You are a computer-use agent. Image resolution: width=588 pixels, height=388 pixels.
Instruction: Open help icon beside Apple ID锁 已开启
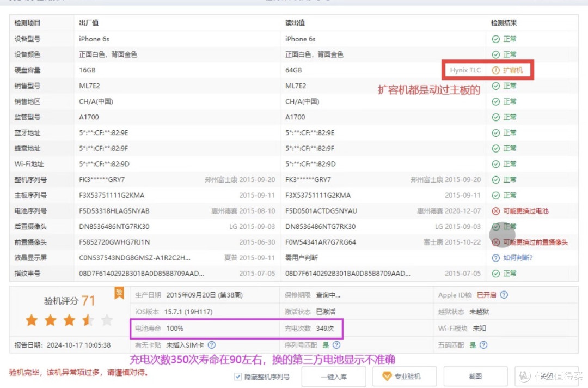[x=504, y=295]
